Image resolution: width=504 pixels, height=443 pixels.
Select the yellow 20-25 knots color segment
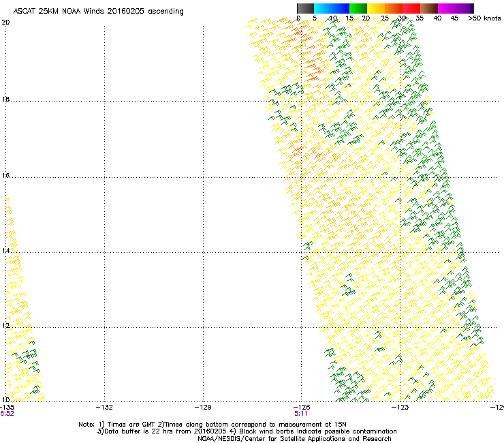376,8
